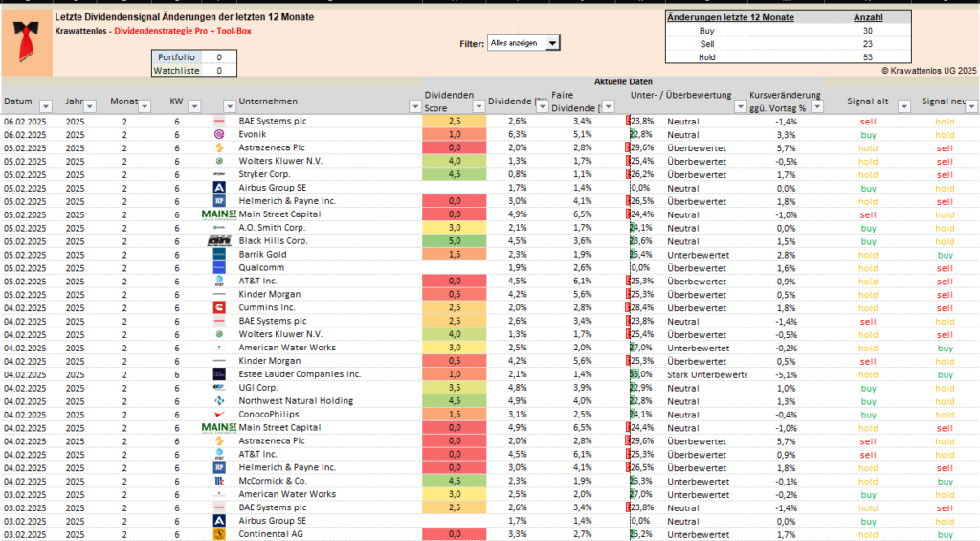Open the Jahr column filter dropdown
980x541 pixels.
(89, 106)
